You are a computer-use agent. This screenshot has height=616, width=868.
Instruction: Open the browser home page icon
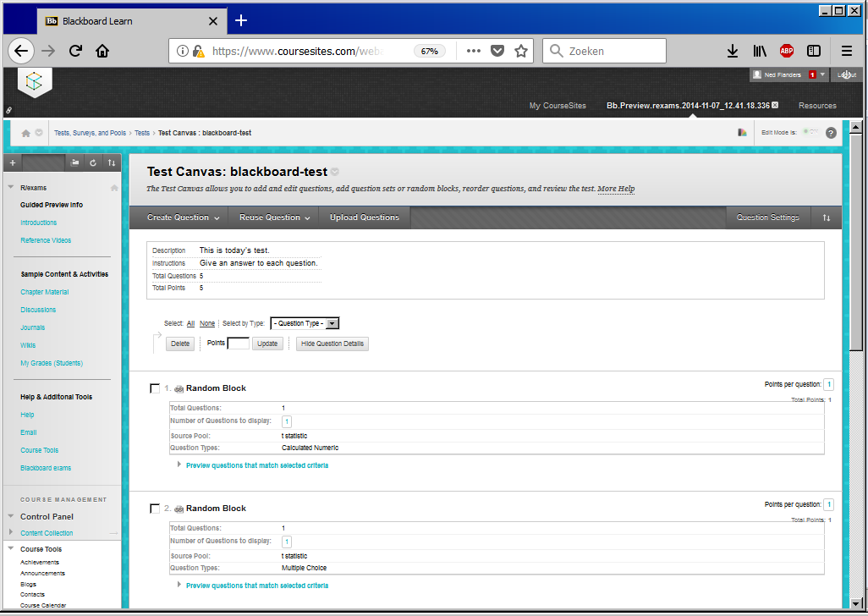tap(102, 51)
